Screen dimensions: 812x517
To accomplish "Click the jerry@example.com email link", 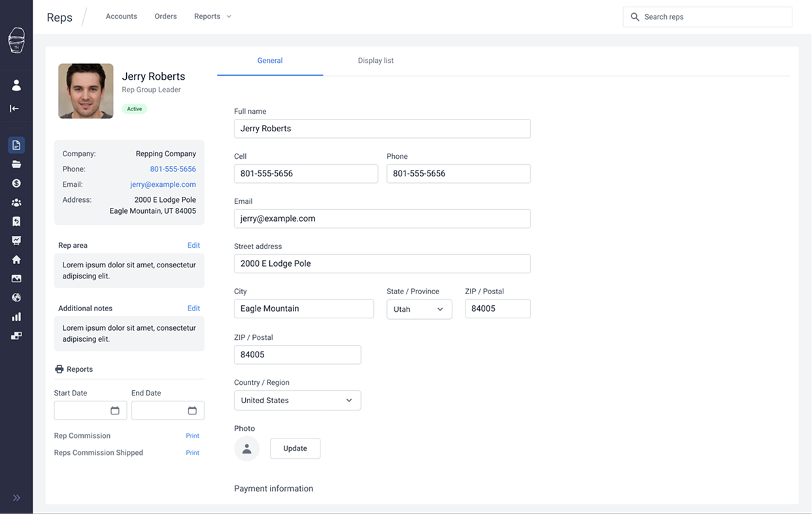I will tap(163, 185).
